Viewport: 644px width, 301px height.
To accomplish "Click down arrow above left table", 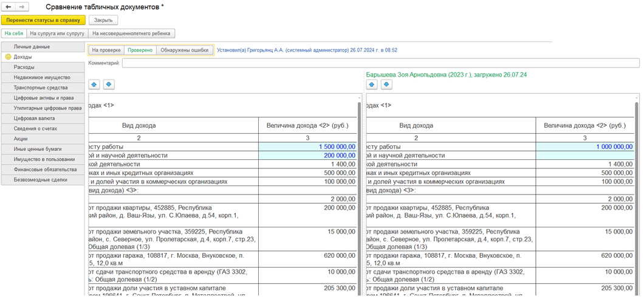I will point(109,85).
